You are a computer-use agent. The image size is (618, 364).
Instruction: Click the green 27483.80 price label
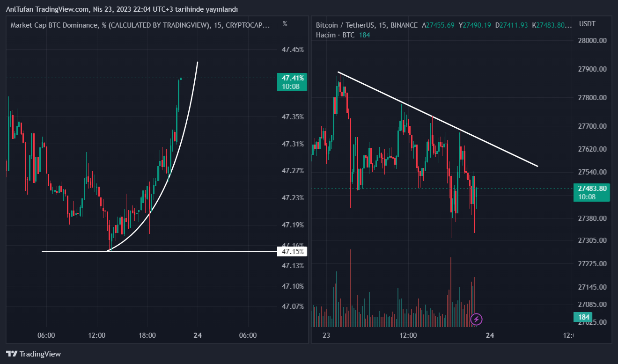[592, 192]
